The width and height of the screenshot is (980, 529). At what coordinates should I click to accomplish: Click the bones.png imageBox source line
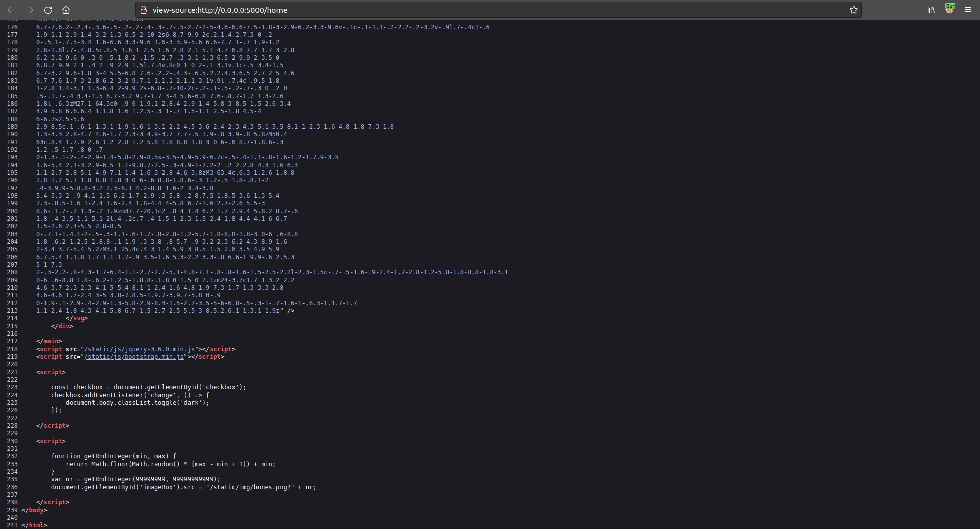183,487
